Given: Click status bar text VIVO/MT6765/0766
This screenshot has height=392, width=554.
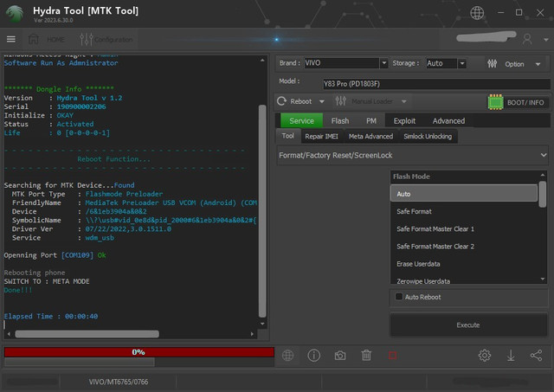Looking at the screenshot, I should point(119,382).
